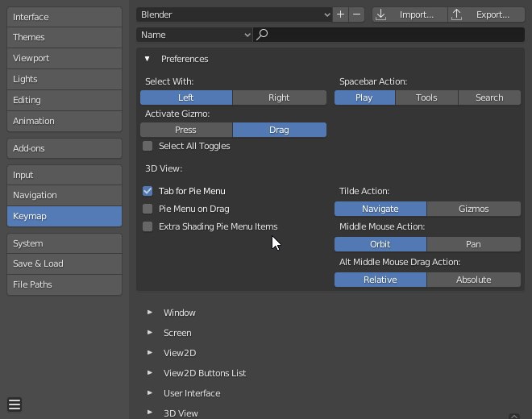The image size is (532, 419).
Task: Expand the User Interface keymap section
Action: coord(150,393)
